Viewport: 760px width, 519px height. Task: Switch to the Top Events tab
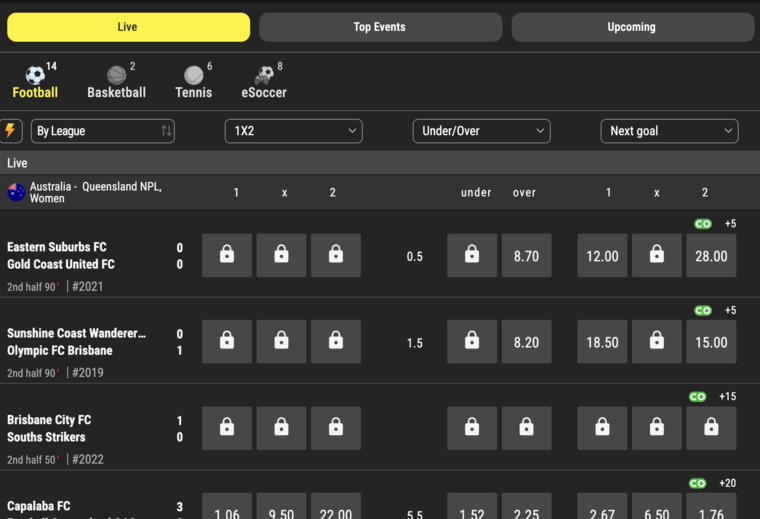point(380,27)
